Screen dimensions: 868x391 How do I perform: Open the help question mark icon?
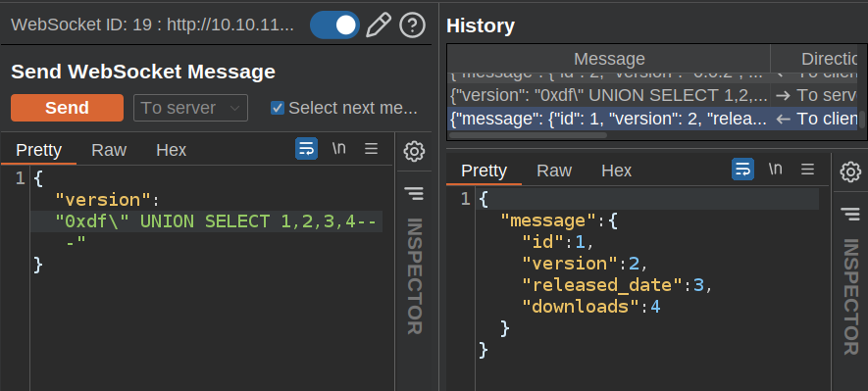(x=412, y=25)
